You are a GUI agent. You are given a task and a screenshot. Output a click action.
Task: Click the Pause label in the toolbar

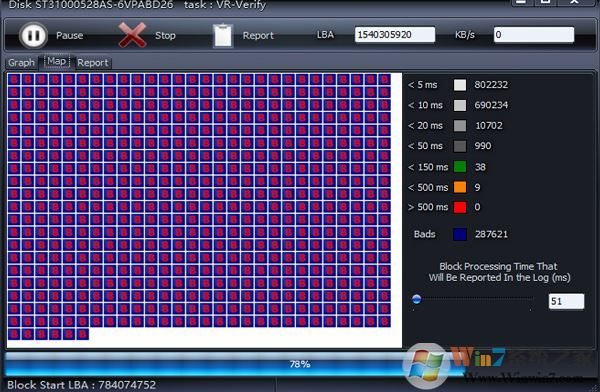coord(69,35)
